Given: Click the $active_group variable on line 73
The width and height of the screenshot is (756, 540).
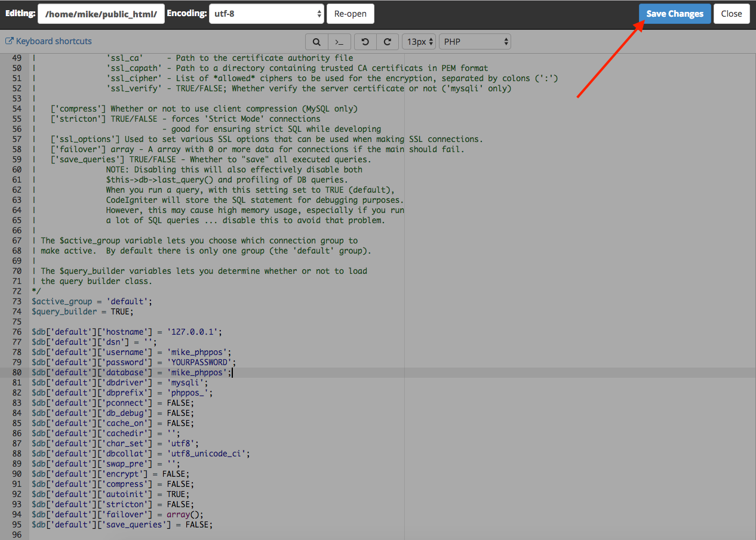Looking at the screenshot, I should click(x=60, y=301).
